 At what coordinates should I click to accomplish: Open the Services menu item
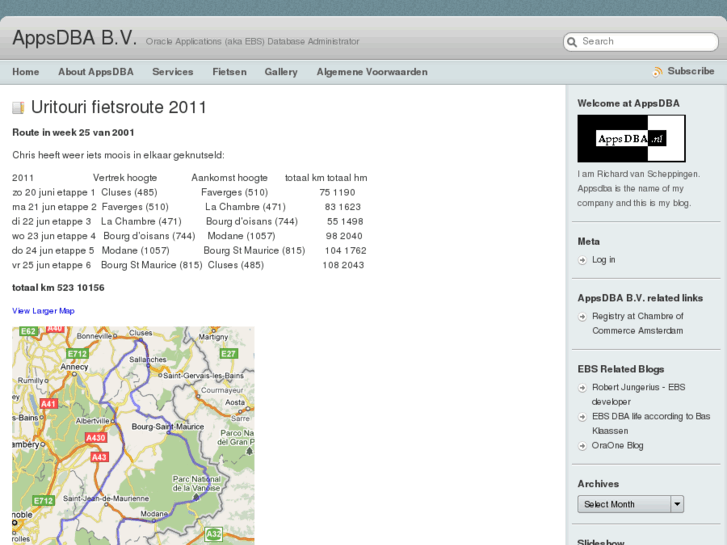[173, 72]
